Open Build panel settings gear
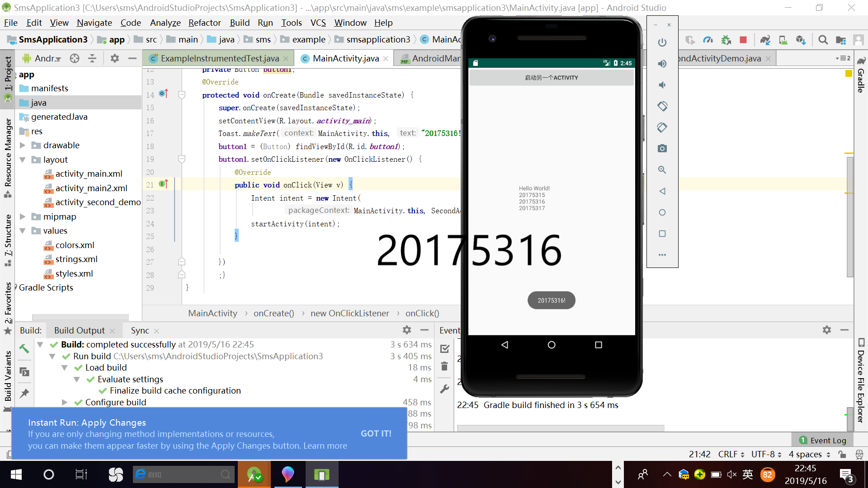Screen dimensions: 868x488 (406, 330)
